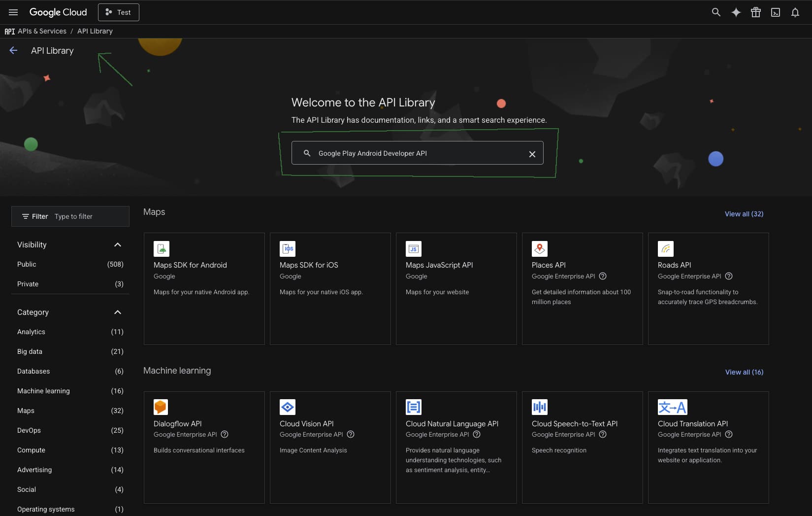View all 32 Maps APIs

744,214
